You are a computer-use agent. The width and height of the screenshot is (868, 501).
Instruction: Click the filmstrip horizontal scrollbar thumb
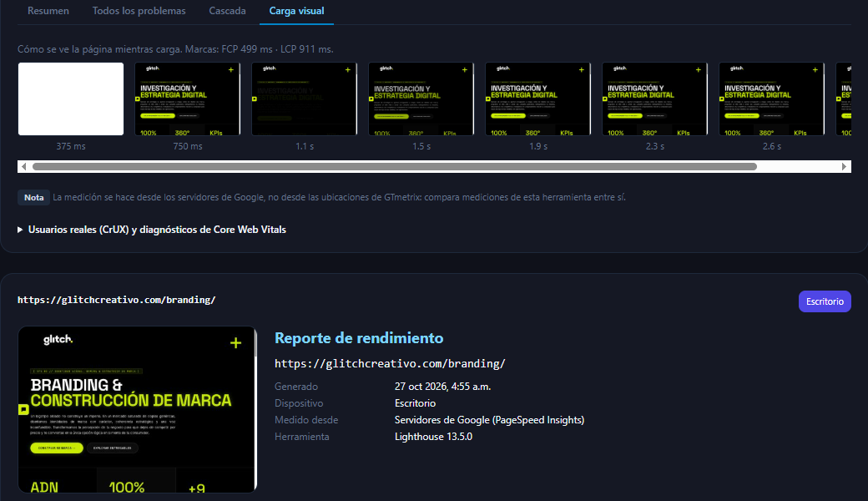pyautogui.click(x=395, y=167)
